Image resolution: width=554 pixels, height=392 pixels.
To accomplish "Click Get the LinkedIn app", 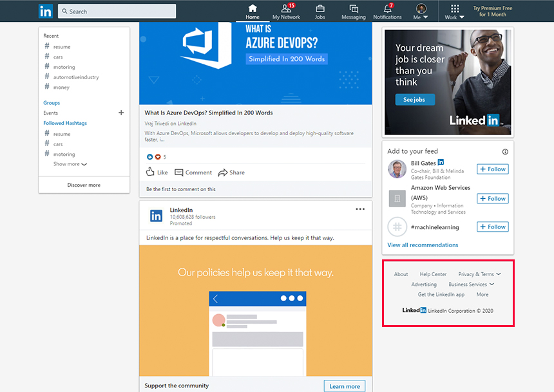I will 441,295.
